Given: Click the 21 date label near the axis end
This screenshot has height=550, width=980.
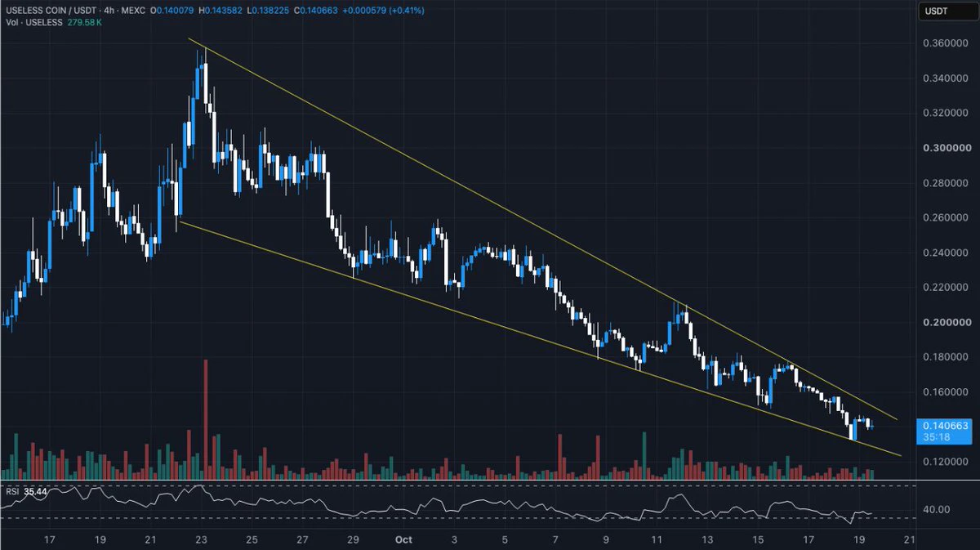Looking at the screenshot, I should [x=911, y=539].
